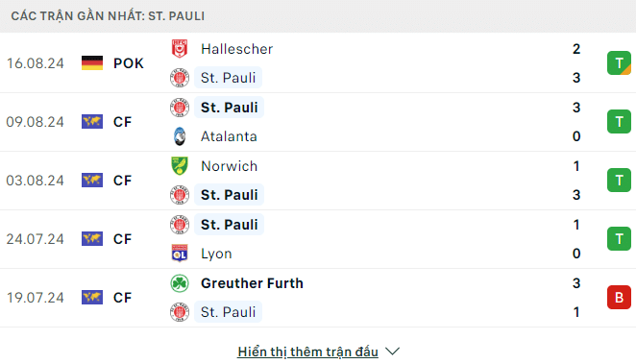Click red B result badge
Screen dimensions: 636x364
pyautogui.click(x=619, y=298)
